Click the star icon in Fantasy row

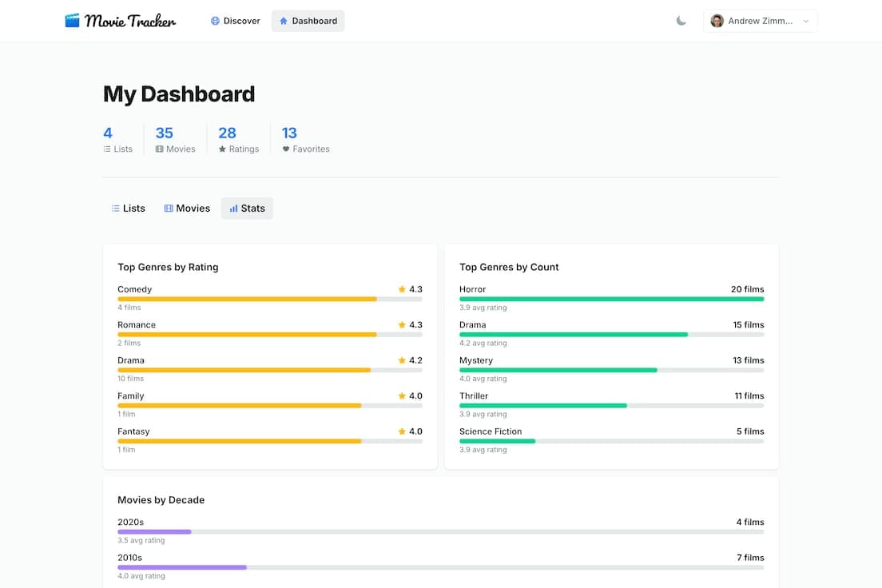402,431
